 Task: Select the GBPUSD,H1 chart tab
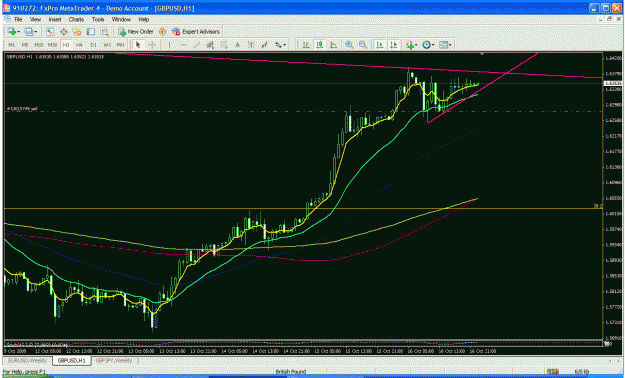coord(71,361)
